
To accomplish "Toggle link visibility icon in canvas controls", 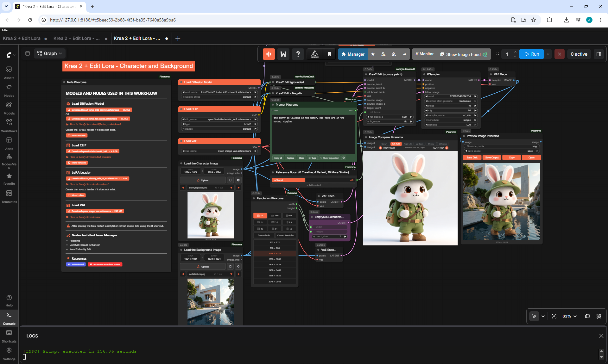I will (599, 316).
